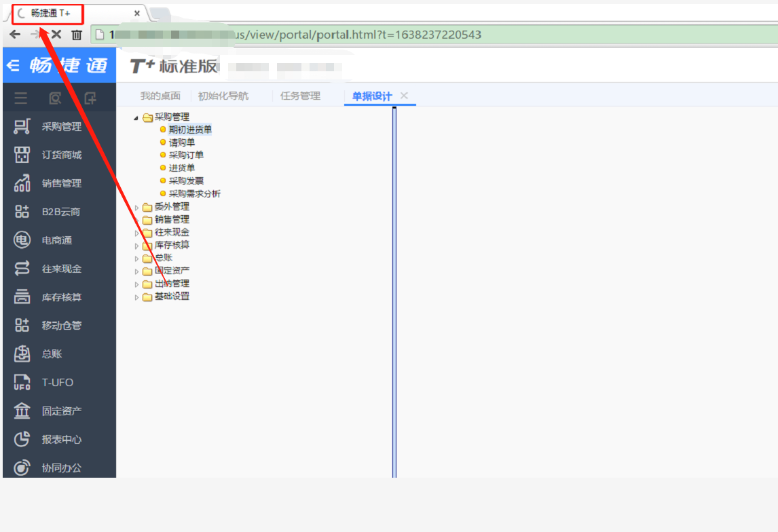The image size is (778, 532).
Task: Click the add-shortcut plus icon atop the sidebar
Action: coord(90,98)
